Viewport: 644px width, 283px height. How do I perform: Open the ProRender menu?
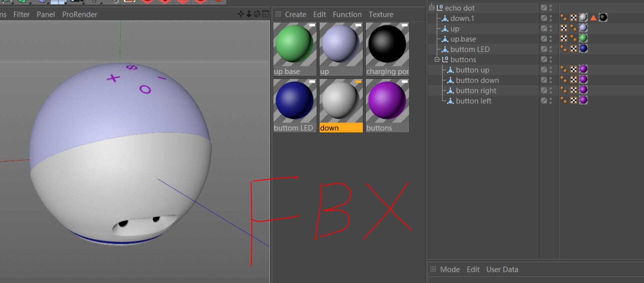tap(79, 14)
